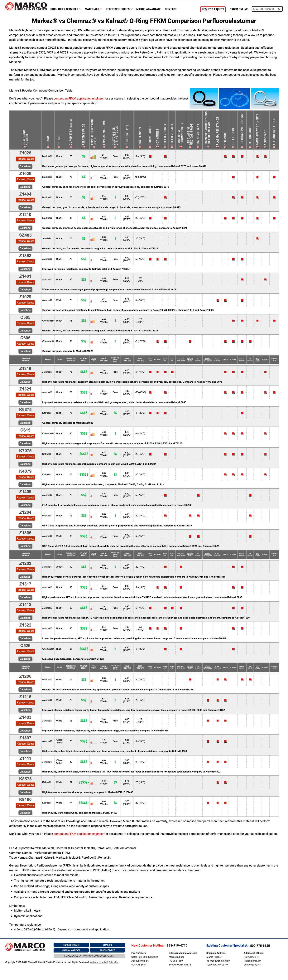Open Datasheet for compound Z1026
288x980 pixels.
click(25, 187)
